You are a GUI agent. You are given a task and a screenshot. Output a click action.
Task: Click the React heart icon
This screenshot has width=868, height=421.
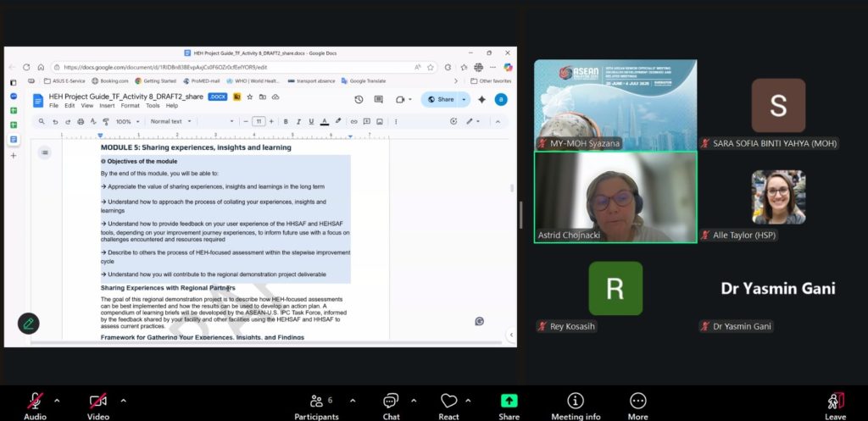point(448,401)
